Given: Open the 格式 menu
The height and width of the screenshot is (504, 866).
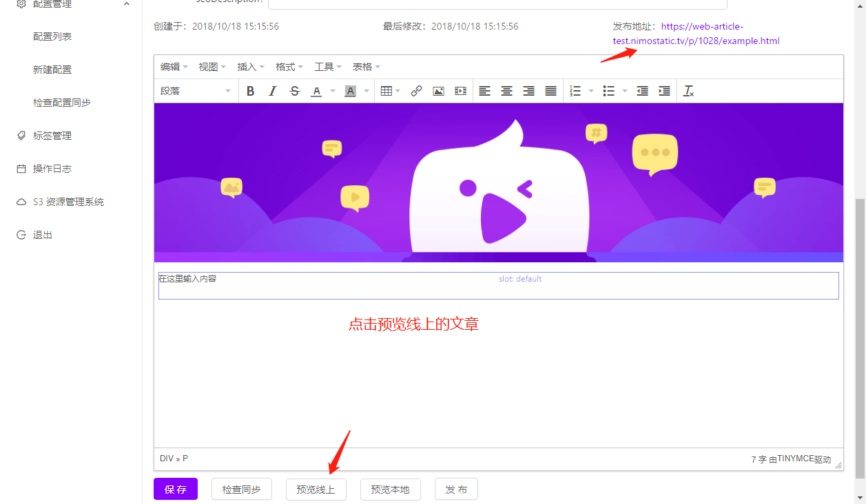Looking at the screenshot, I should point(289,67).
